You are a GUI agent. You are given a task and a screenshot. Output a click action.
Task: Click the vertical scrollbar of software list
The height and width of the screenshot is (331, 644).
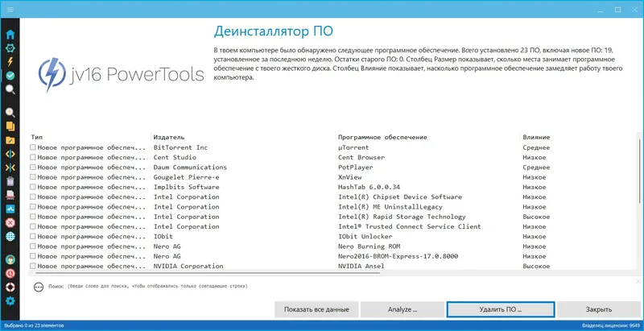tap(638, 171)
